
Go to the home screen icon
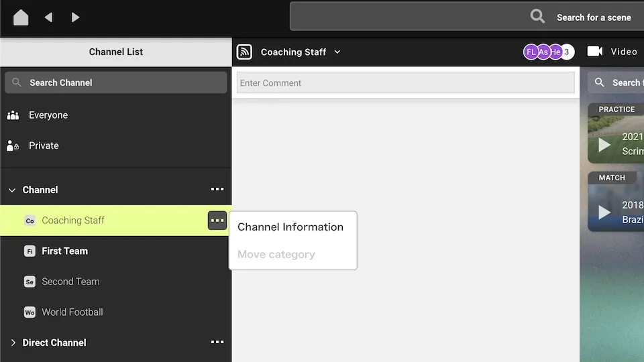click(21, 17)
